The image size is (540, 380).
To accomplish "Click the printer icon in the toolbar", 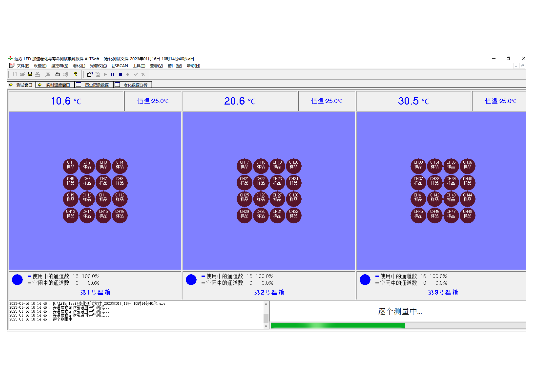I will tap(58, 74).
